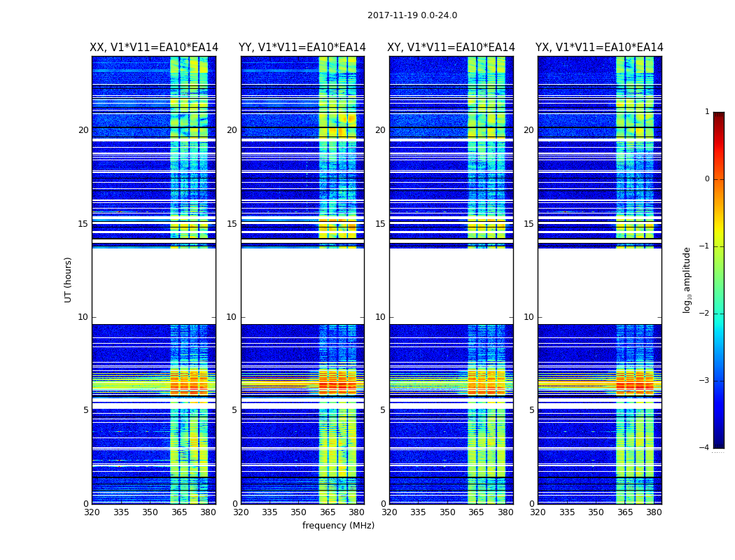Viewport: 735px width, 560px height.
Task: Click the UT (hours) y-axis label
Action: 69,279
